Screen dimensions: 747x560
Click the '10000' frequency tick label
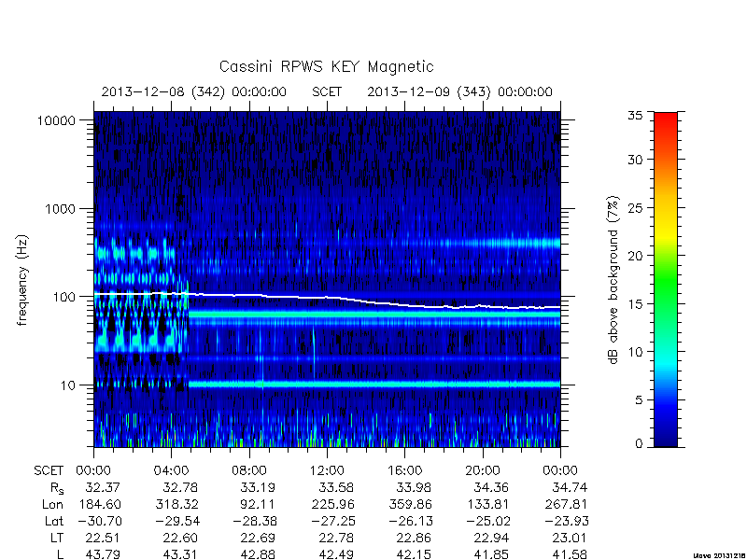pyautogui.click(x=56, y=121)
